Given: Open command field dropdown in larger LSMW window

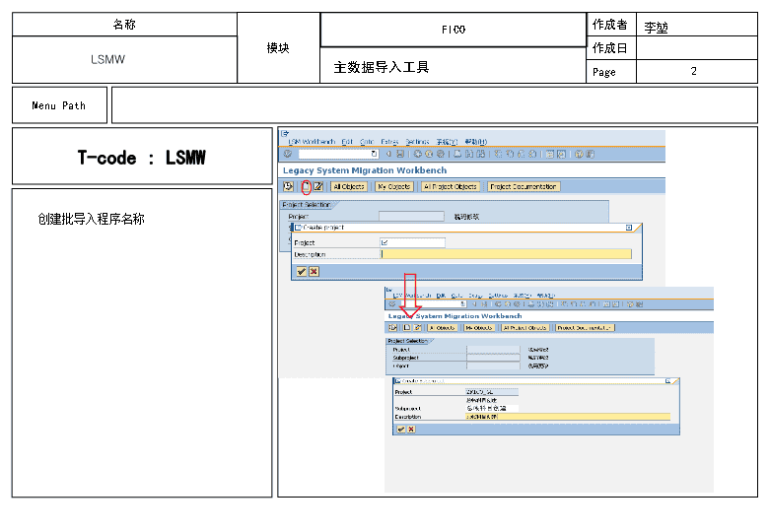Looking at the screenshot, I should pos(375,154).
